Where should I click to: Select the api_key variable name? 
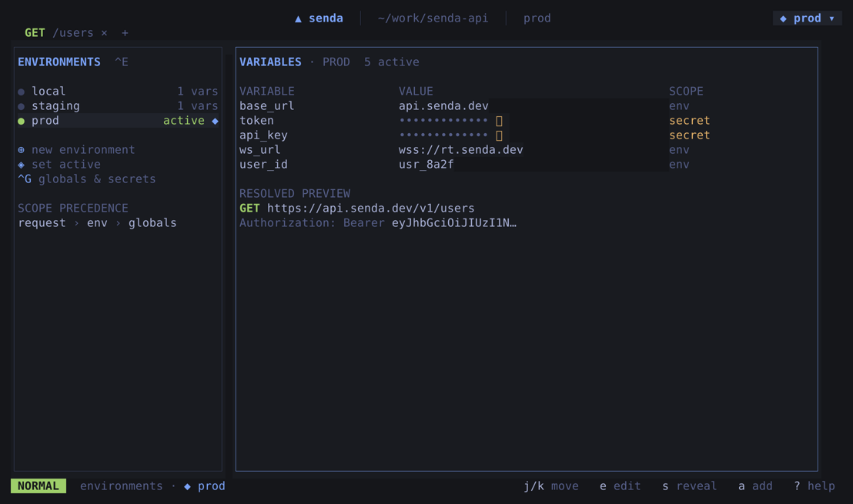263,135
